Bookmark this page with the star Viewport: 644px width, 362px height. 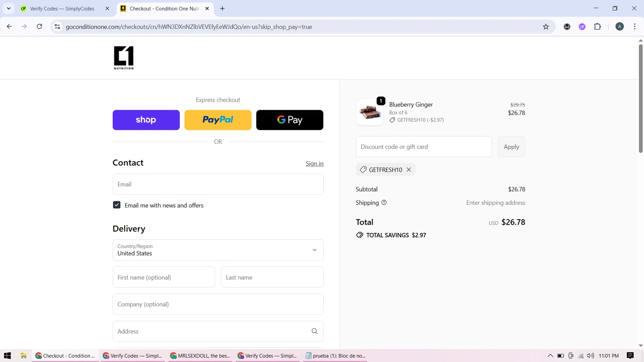pos(546,27)
